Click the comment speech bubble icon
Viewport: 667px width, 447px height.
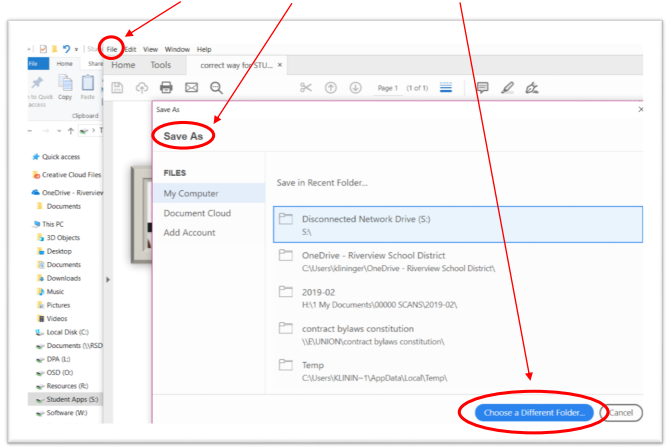tap(482, 88)
